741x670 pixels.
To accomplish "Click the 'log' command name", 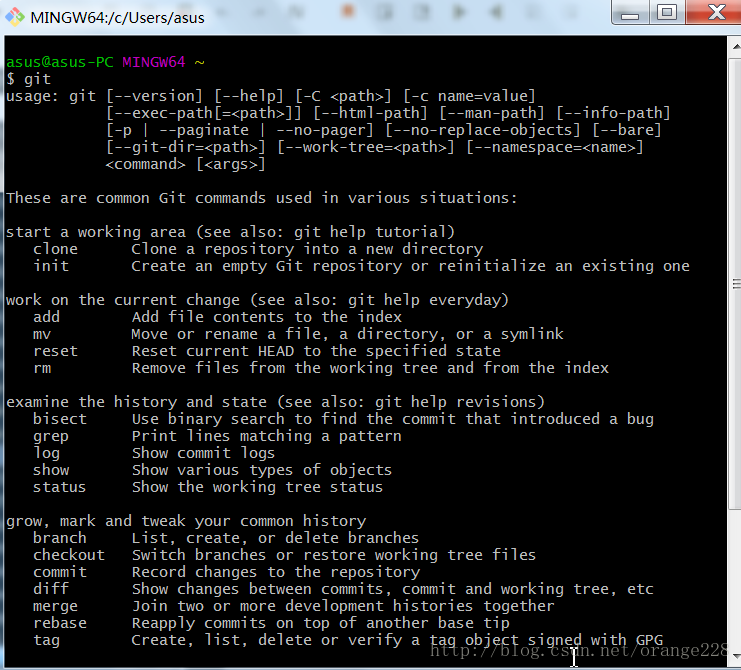I will [46, 453].
